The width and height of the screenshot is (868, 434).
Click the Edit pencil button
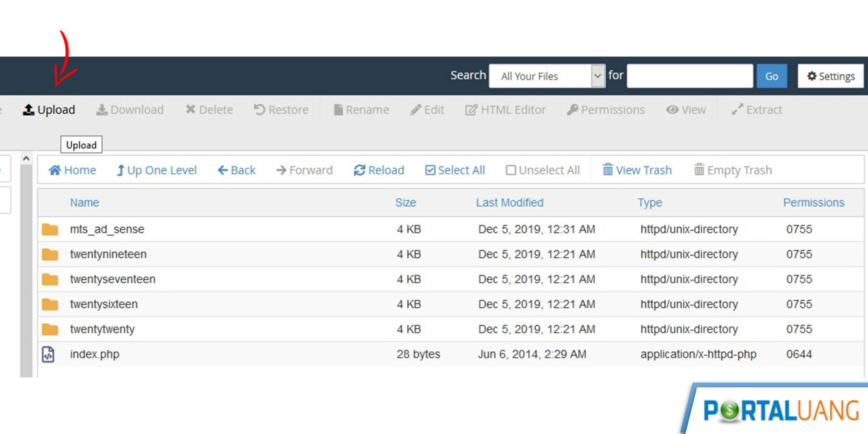click(x=427, y=110)
